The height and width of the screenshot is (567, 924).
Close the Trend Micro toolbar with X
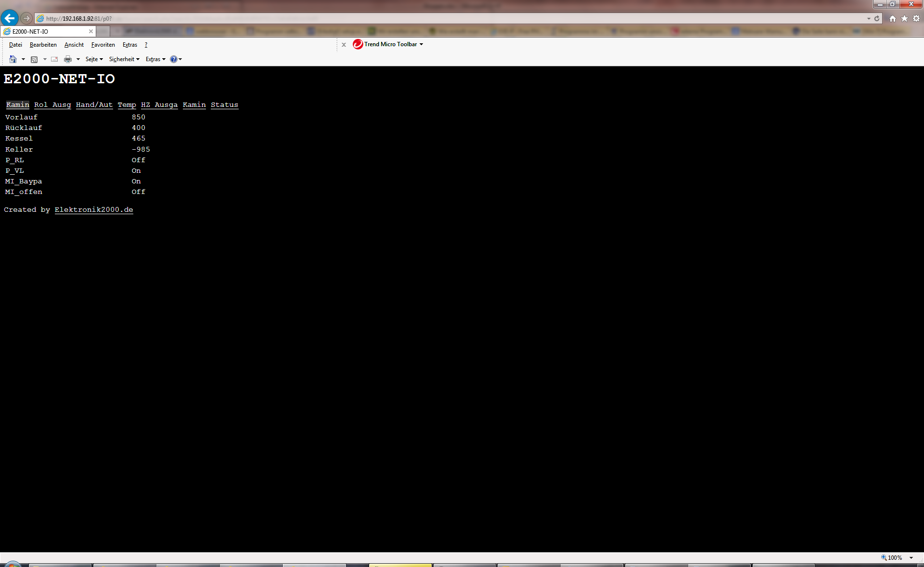pos(344,45)
